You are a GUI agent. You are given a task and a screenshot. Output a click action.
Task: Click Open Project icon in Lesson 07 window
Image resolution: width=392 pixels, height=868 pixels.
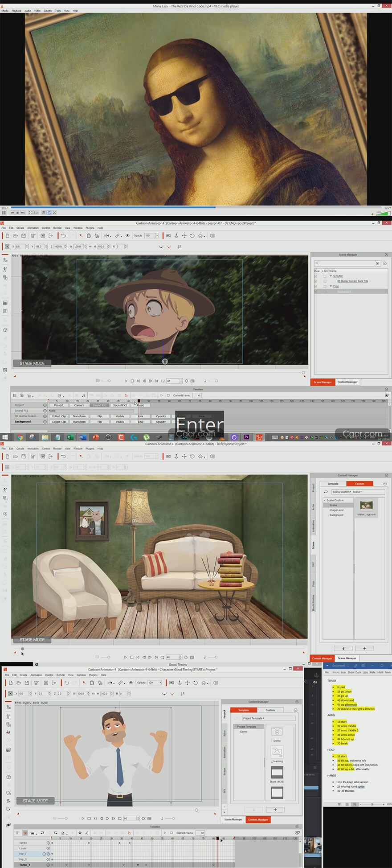pos(16,236)
